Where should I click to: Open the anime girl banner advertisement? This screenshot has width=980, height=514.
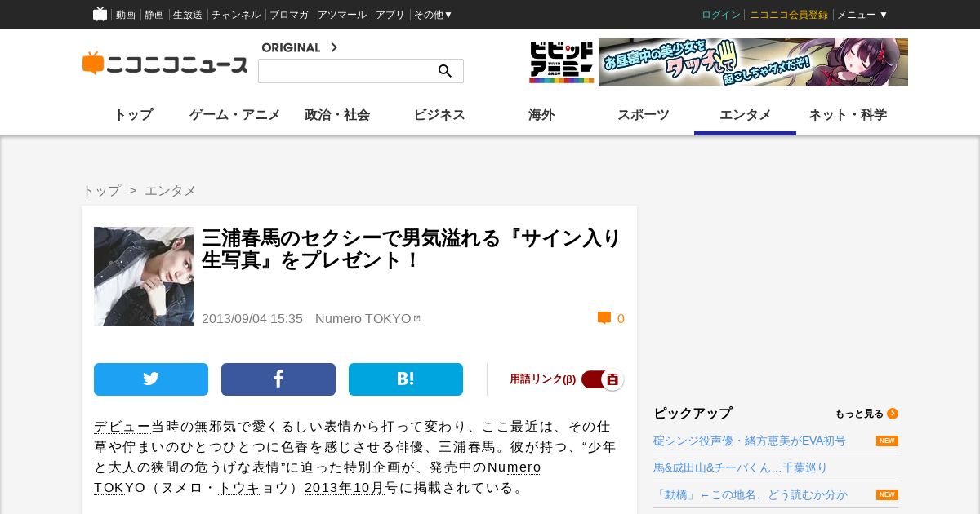pyautogui.click(x=753, y=62)
